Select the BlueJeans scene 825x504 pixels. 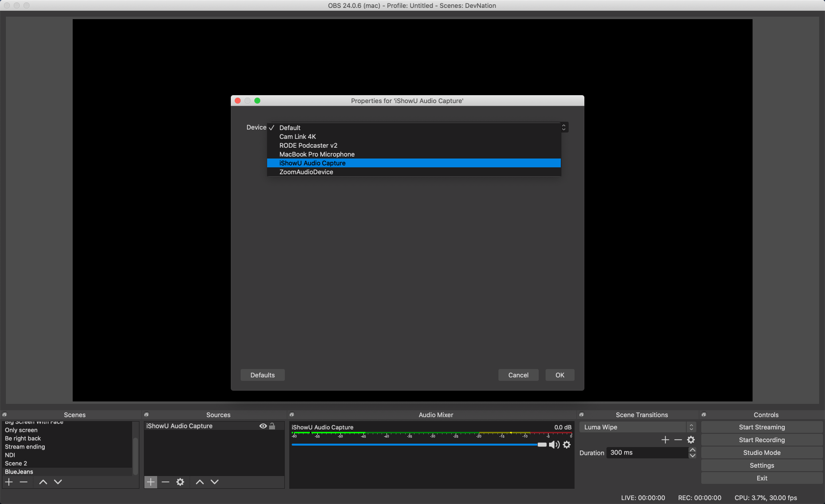point(68,472)
